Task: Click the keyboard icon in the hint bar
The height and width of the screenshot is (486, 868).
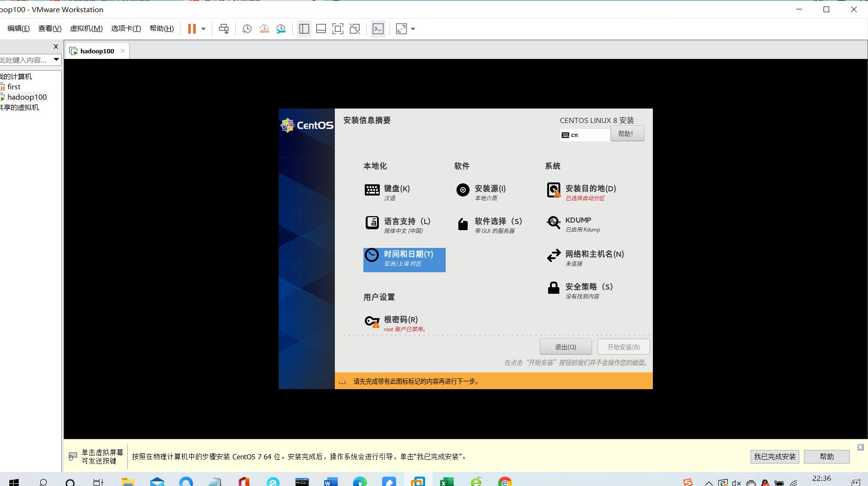Action: (x=72, y=456)
